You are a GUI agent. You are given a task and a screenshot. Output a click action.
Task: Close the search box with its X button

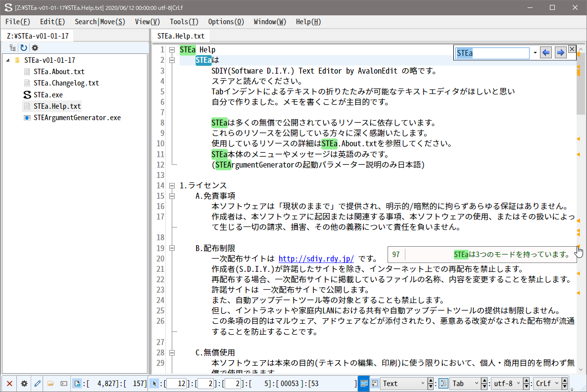point(572,49)
